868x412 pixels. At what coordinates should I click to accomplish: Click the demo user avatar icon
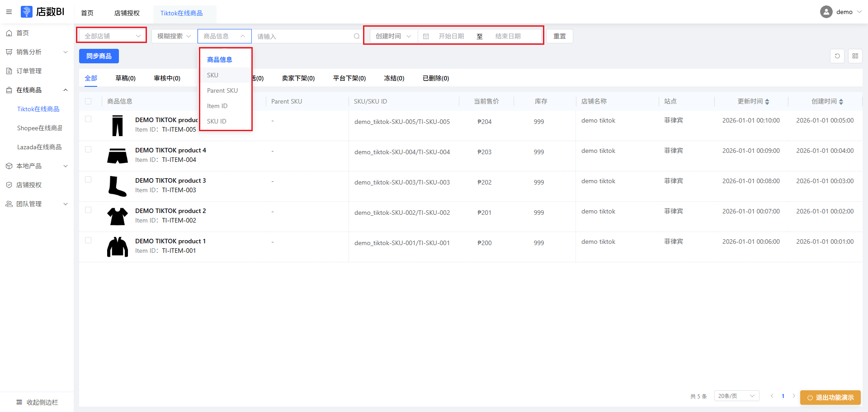pyautogui.click(x=826, y=12)
